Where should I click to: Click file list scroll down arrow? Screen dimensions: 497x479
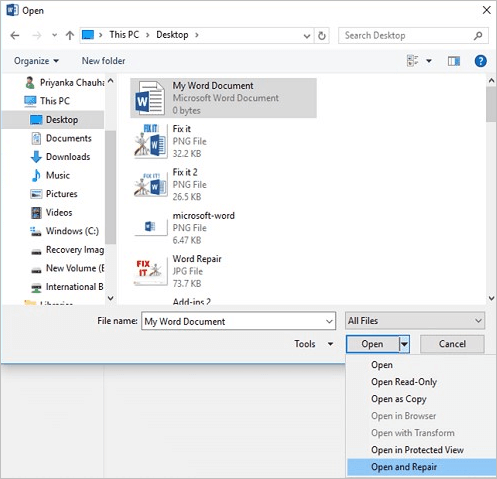[491, 298]
